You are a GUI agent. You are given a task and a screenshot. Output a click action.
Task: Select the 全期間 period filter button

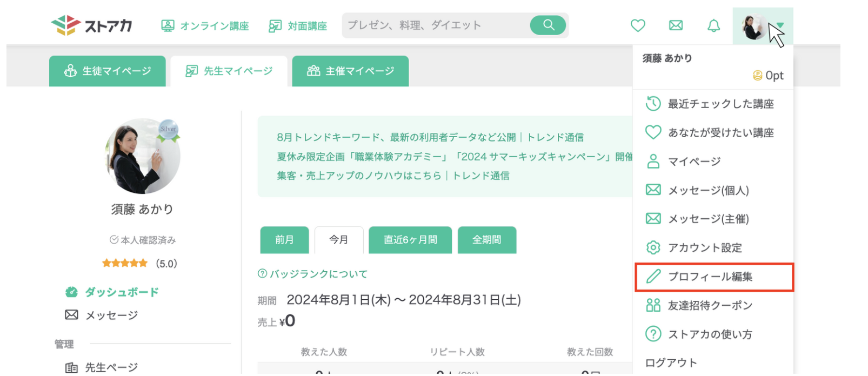[x=487, y=240]
